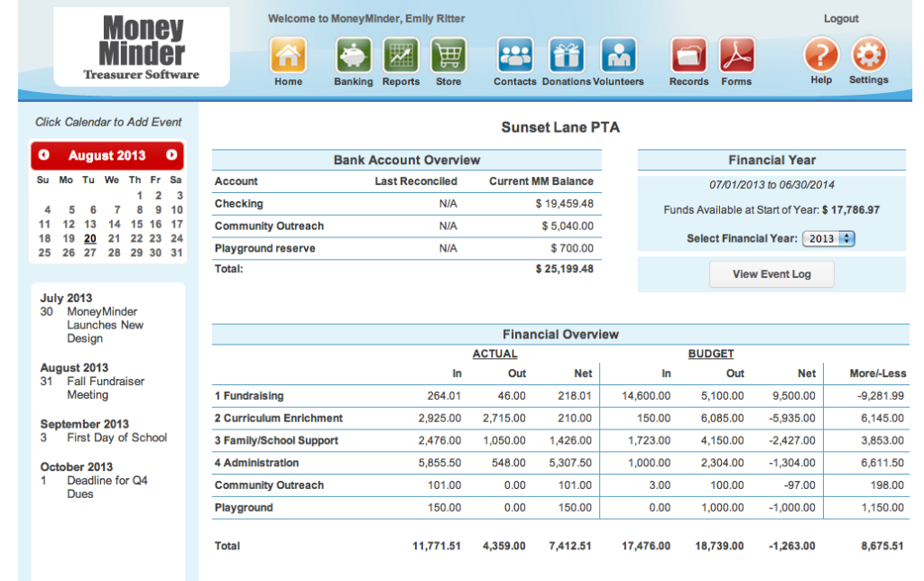924x581 pixels.
Task: Click the Sunset Lane PTA heading
Action: coord(560,127)
